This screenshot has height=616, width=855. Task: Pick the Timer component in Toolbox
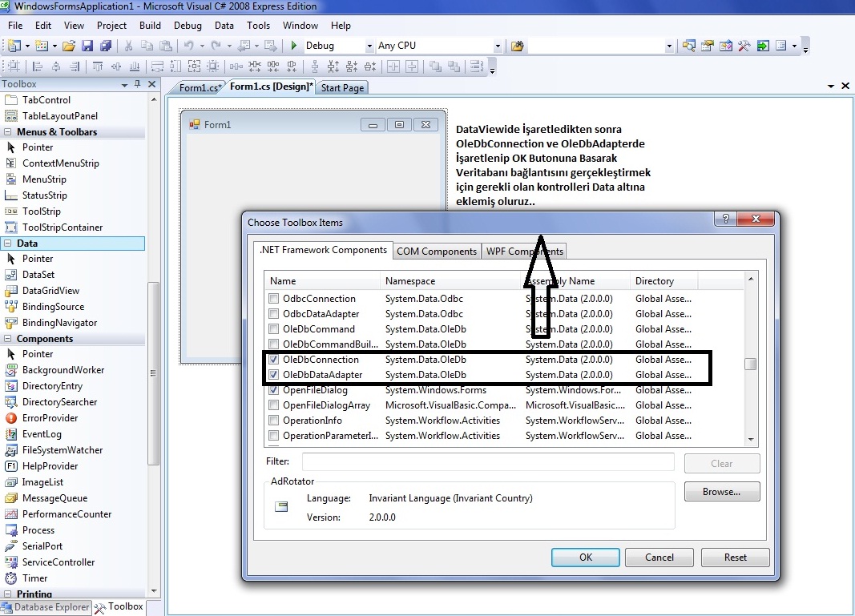[34, 578]
